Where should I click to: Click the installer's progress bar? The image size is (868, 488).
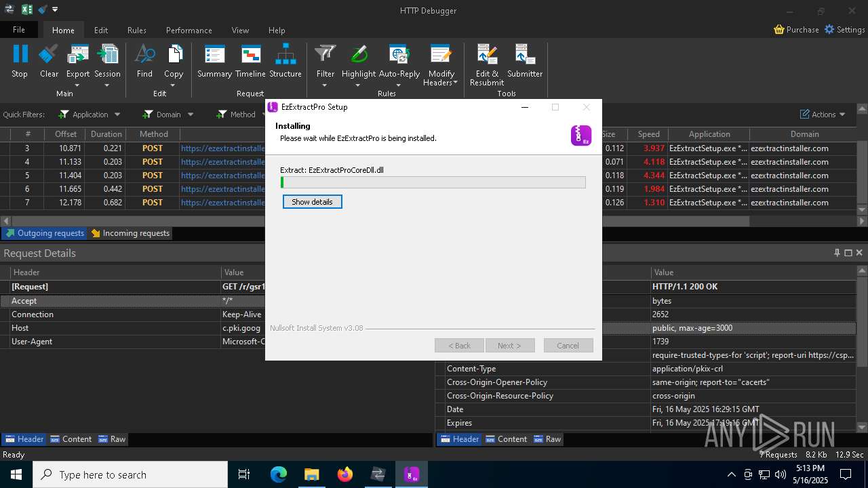[433, 182]
